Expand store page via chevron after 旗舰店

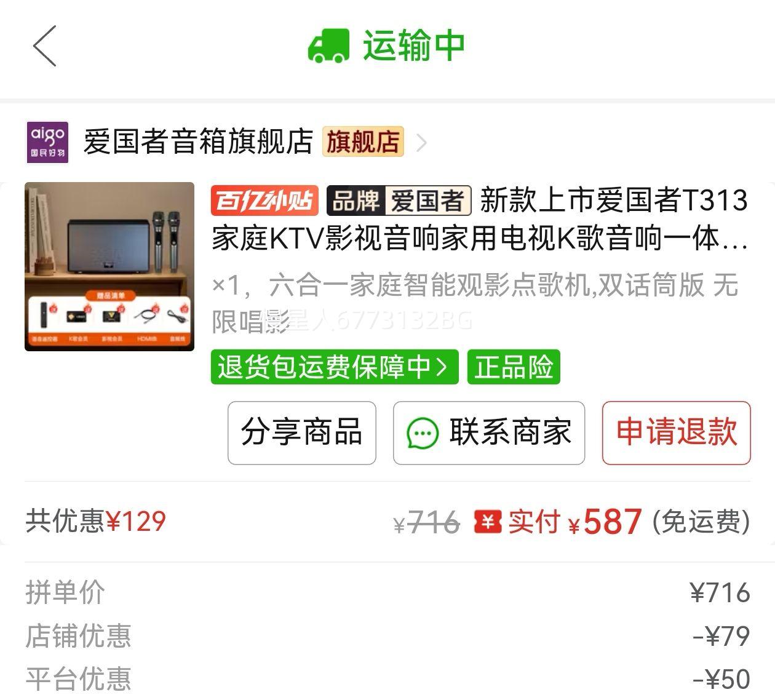(421, 143)
